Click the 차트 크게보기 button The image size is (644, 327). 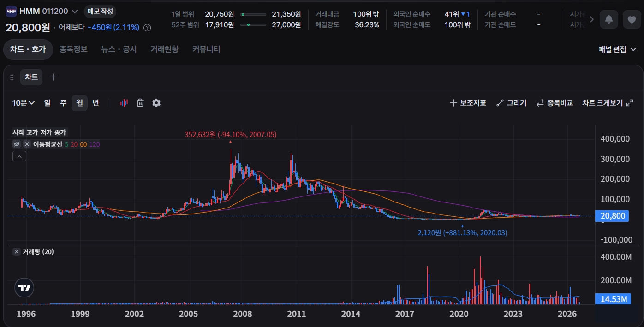tap(608, 103)
